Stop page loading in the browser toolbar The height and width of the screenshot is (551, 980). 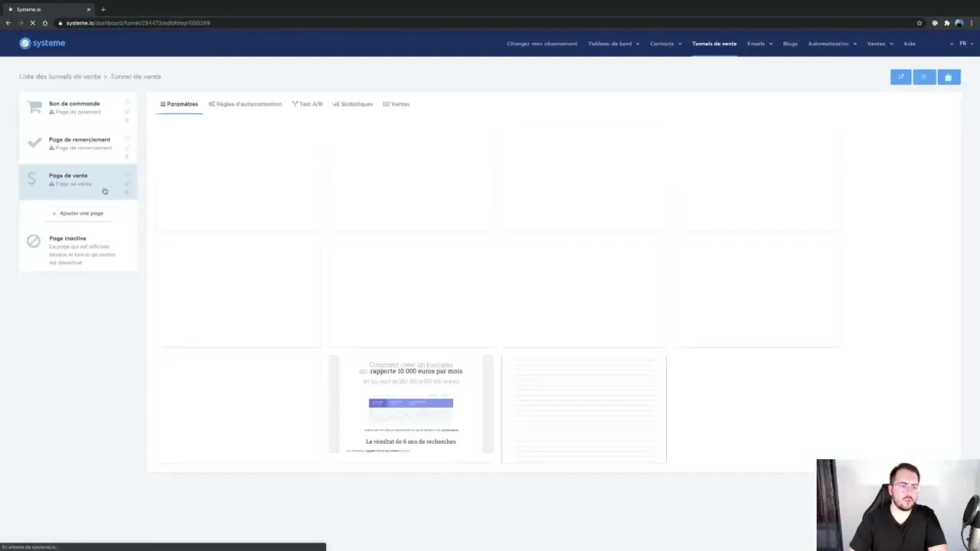coord(32,23)
